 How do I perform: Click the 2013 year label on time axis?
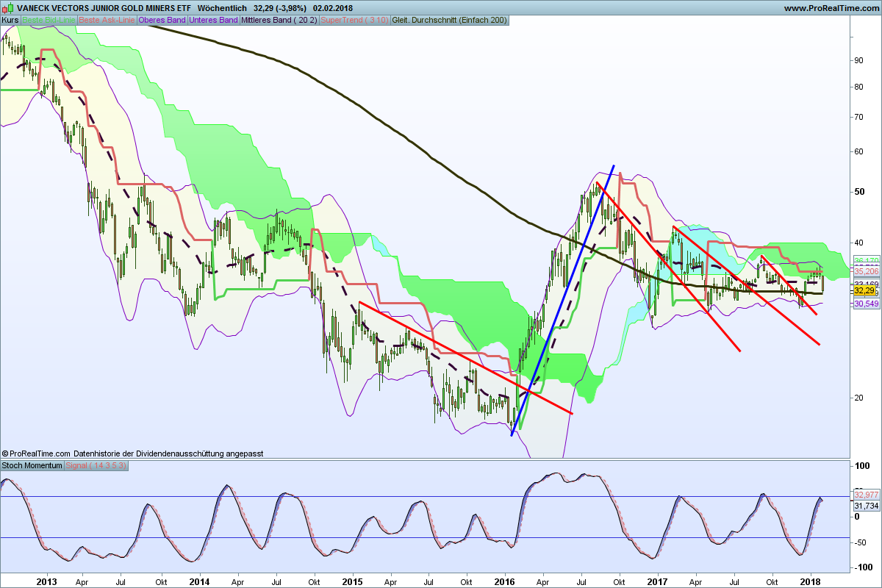pyautogui.click(x=46, y=581)
